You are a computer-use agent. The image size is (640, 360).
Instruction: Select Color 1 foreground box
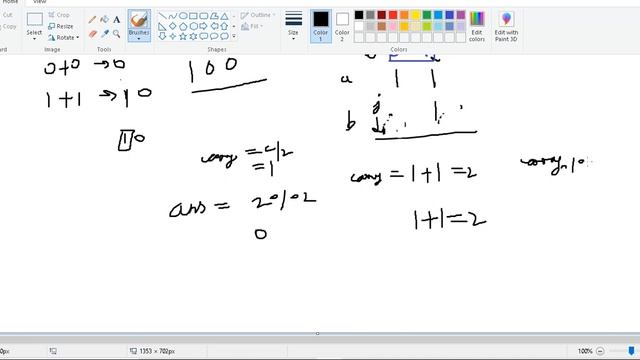click(x=321, y=27)
